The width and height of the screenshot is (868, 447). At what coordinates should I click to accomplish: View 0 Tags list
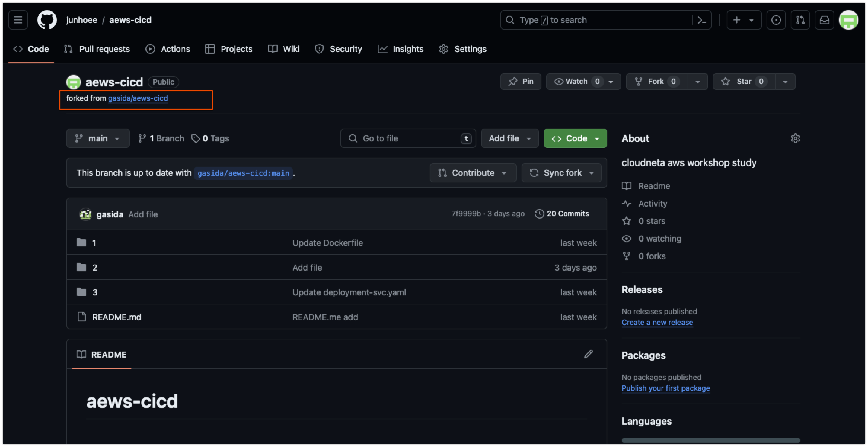coord(210,138)
